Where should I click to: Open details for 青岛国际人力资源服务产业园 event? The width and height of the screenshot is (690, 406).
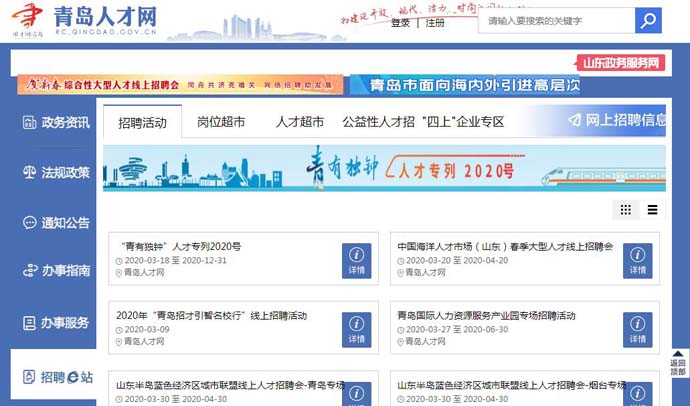click(637, 329)
